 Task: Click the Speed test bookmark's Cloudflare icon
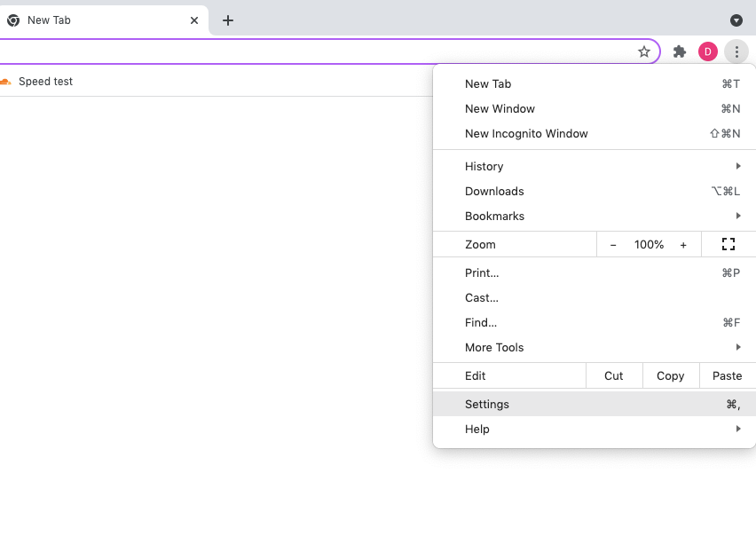pyautogui.click(x=5, y=82)
